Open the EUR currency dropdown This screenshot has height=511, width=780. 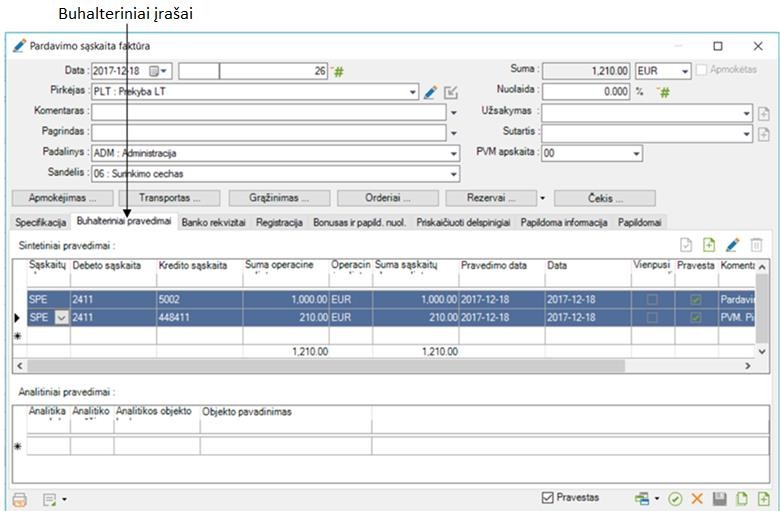tap(684, 71)
